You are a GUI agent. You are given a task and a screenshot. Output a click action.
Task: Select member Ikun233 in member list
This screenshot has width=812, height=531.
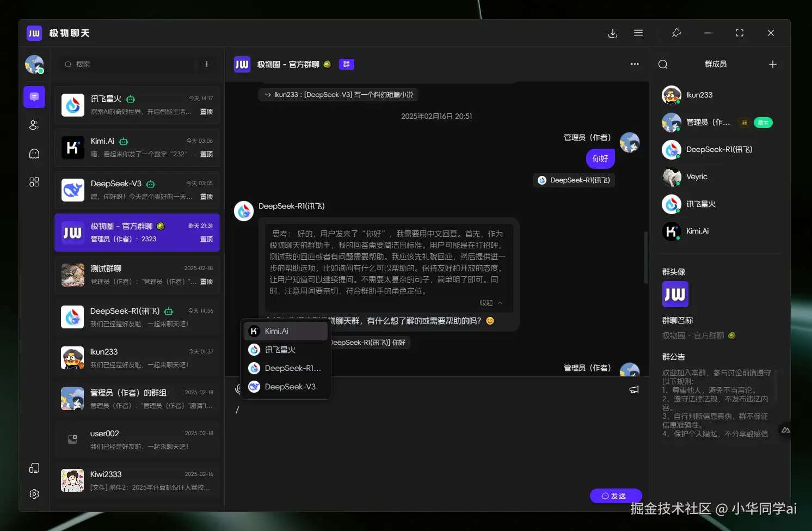click(x=719, y=95)
